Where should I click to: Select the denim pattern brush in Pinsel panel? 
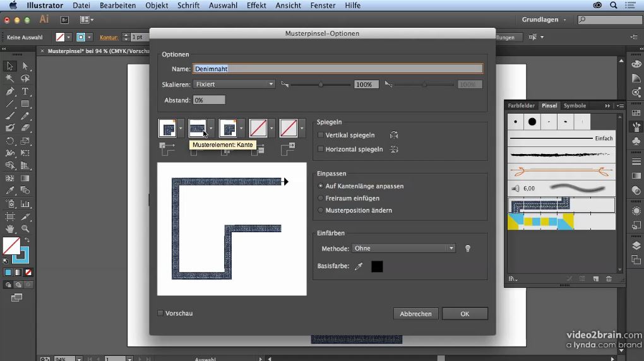561,205
